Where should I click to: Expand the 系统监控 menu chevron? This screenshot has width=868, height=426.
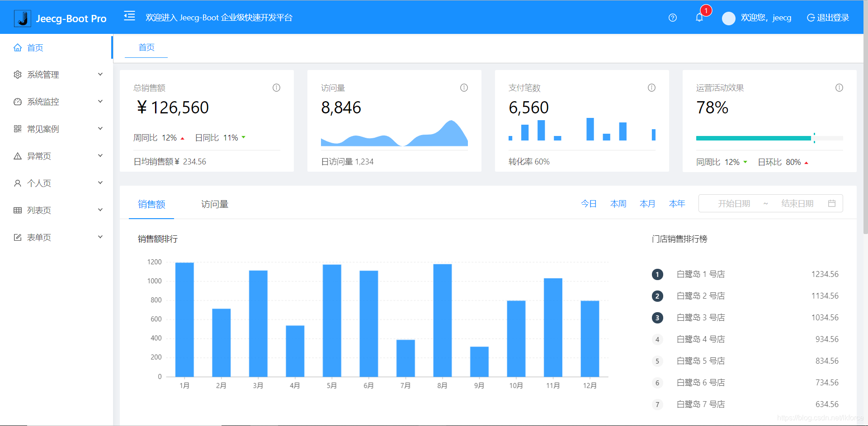(x=100, y=101)
